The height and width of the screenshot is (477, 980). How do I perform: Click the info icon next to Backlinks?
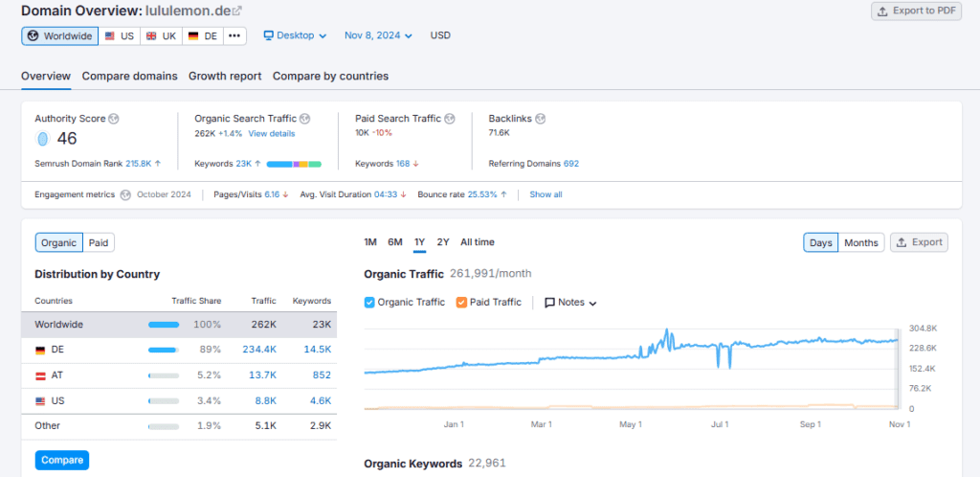540,119
